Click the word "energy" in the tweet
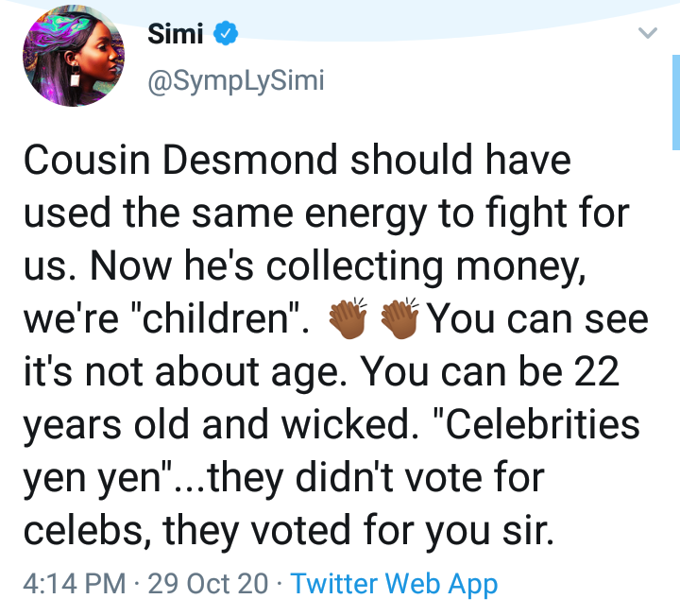 tap(365, 214)
